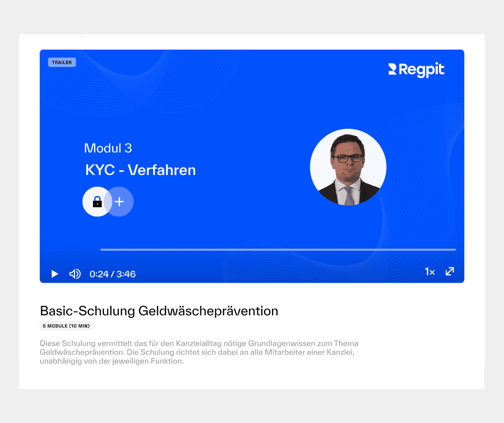Click the play button to resume the trailer
The width and height of the screenshot is (504, 423).
55,274
